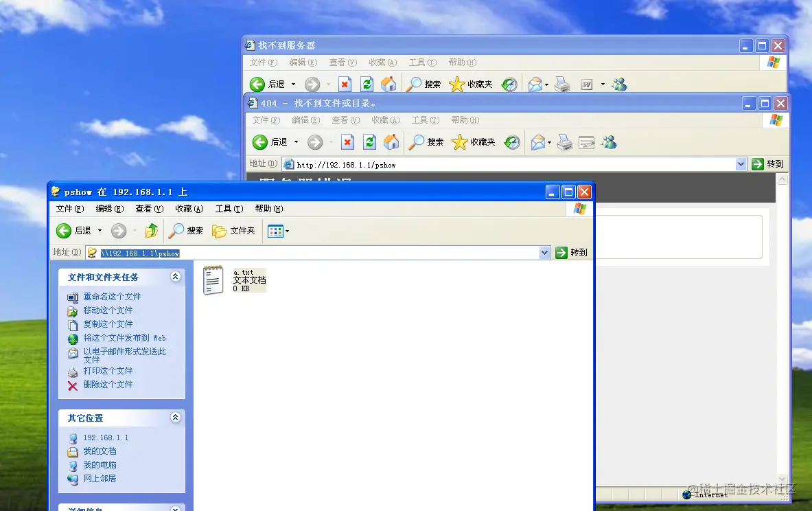The height and width of the screenshot is (511, 812).
Task: Open Back history dropdown in 404 browser window
Action: (x=297, y=142)
